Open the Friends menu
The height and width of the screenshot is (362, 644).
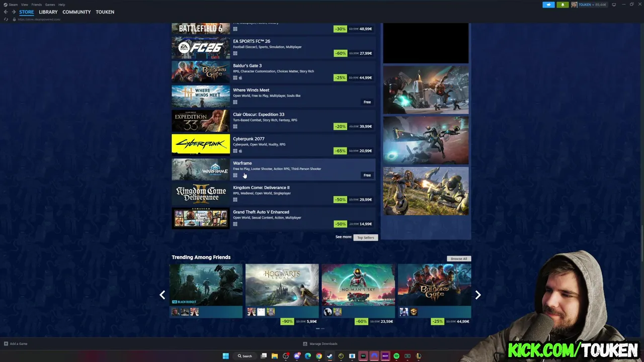(36, 5)
